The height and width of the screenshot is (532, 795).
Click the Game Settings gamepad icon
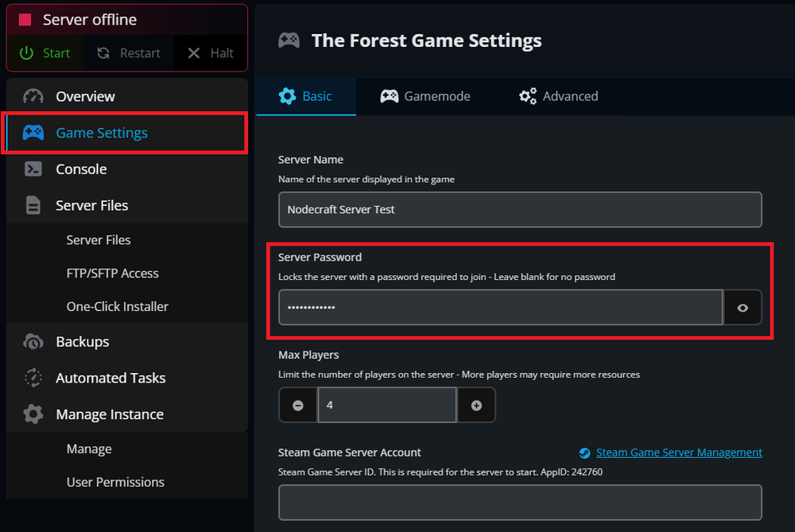click(x=32, y=132)
